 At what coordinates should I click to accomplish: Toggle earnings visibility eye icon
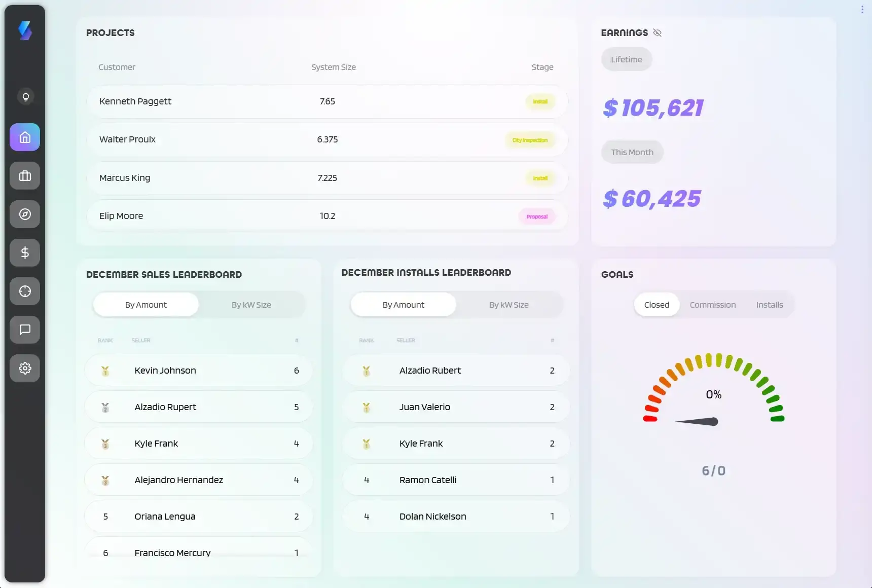pyautogui.click(x=658, y=32)
